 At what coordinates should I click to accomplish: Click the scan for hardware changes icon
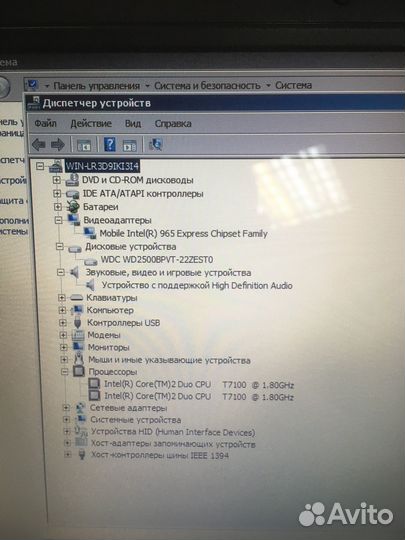pyautogui.click(x=156, y=144)
